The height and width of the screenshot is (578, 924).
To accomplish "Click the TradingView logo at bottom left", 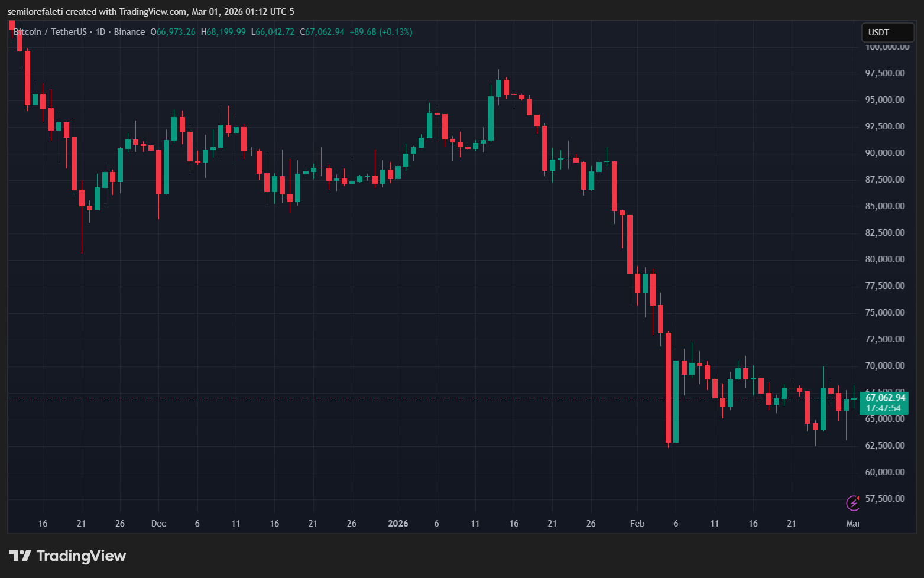I will coord(67,556).
